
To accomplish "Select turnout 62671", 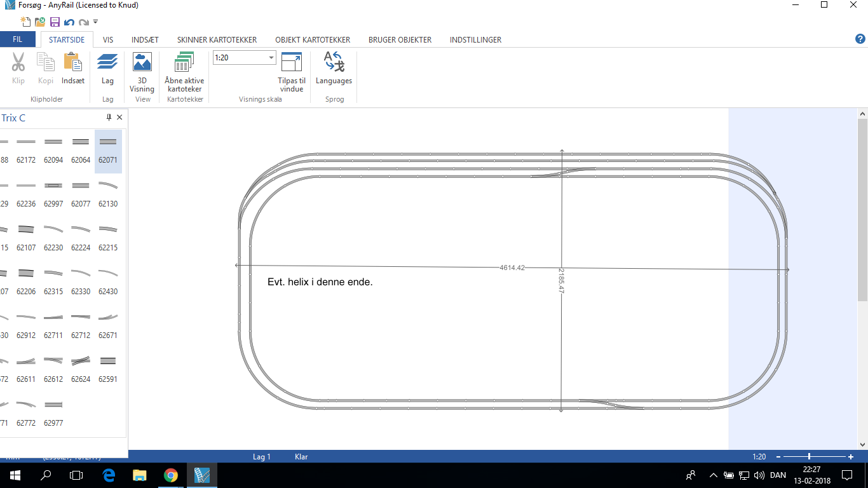I will [x=108, y=327].
